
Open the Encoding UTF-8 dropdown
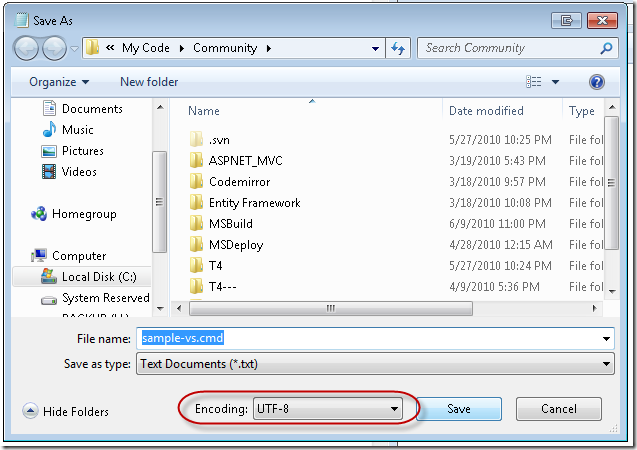point(328,409)
